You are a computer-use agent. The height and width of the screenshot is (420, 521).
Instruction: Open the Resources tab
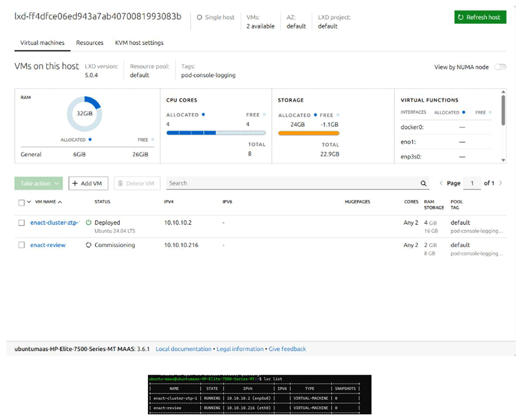click(x=90, y=43)
